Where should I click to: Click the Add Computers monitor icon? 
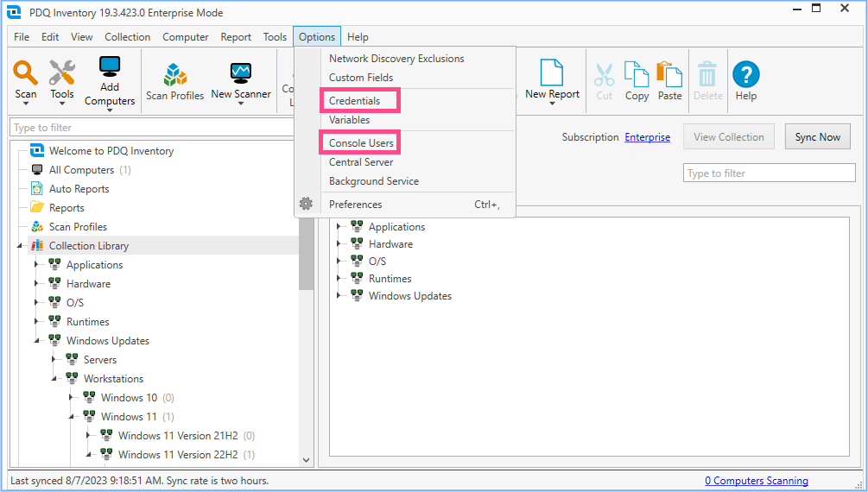110,66
